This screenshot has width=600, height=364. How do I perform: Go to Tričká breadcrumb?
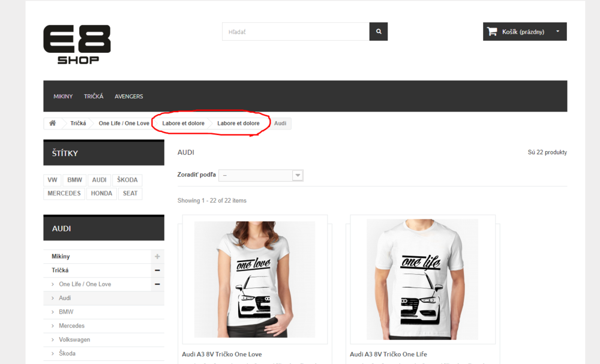[78, 123]
